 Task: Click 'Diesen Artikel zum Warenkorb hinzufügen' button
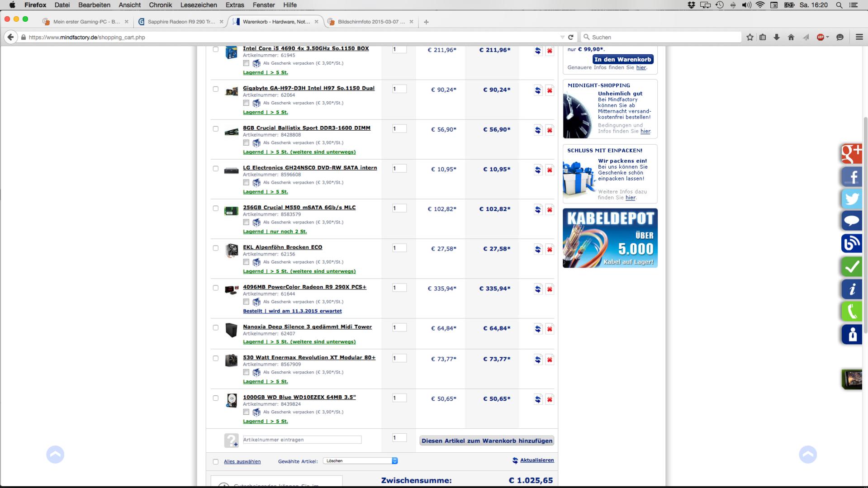click(487, 441)
